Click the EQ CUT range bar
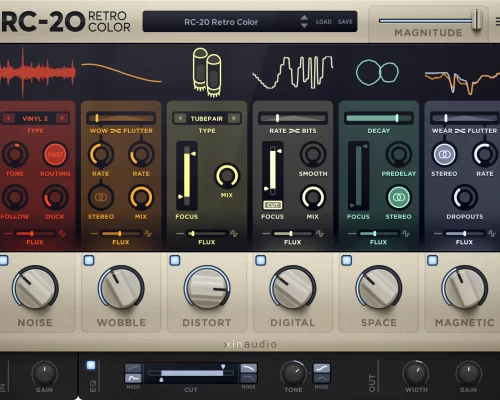This screenshot has height=400, width=500. [191, 373]
